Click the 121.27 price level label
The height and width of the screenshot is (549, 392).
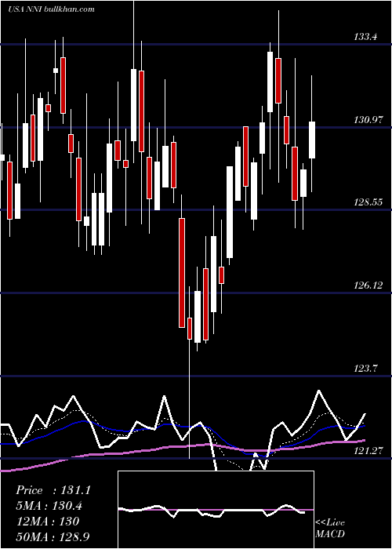pyautogui.click(x=368, y=451)
